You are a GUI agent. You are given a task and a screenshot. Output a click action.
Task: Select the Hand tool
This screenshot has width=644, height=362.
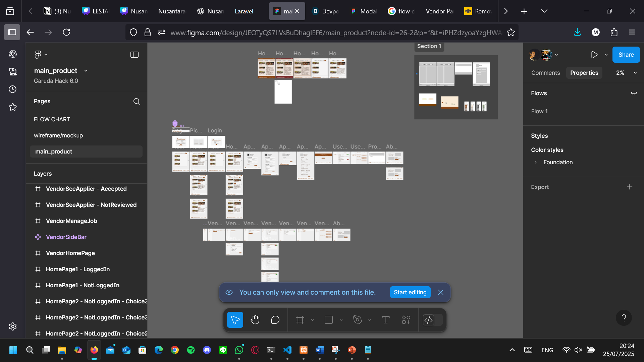point(255,320)
